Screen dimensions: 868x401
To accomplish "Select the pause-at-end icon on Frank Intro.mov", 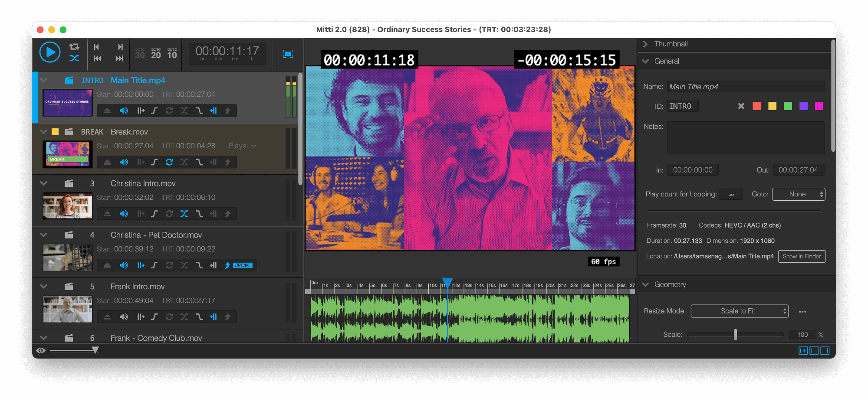I will [x=213, y=316].
